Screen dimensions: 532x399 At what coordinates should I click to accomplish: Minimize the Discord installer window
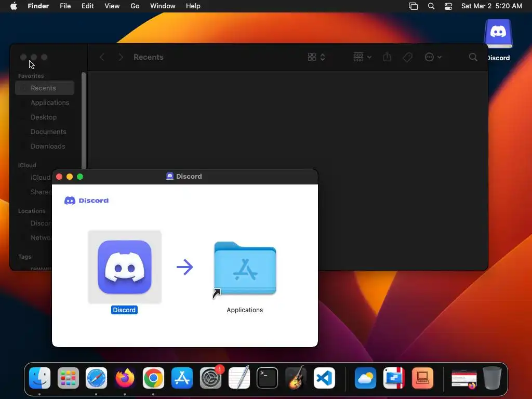[70, 177]
